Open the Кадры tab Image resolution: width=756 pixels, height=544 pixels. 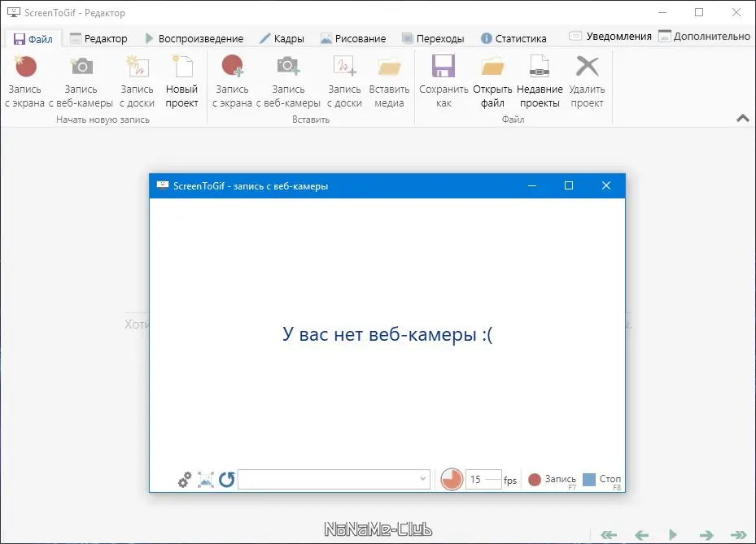282,38
